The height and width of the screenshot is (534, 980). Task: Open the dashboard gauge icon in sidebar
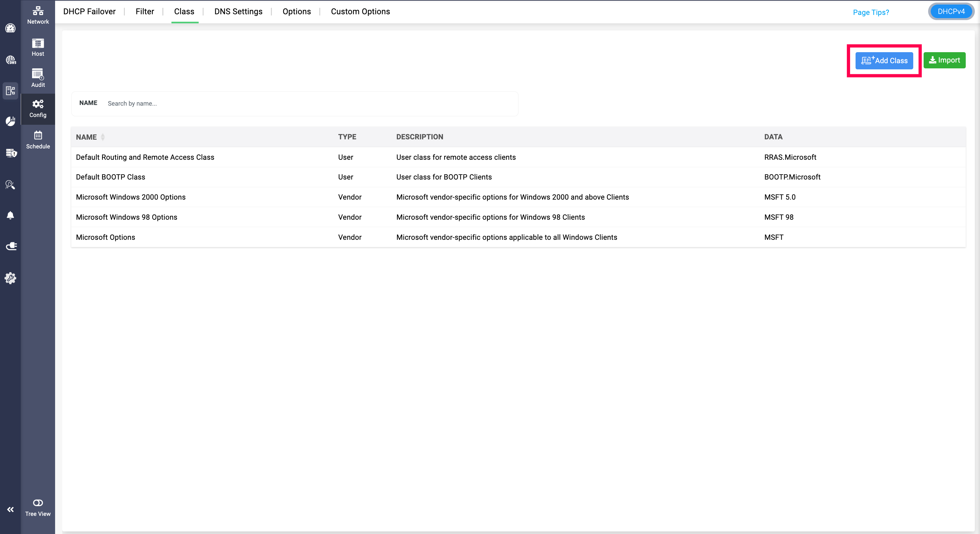[10, 28]
